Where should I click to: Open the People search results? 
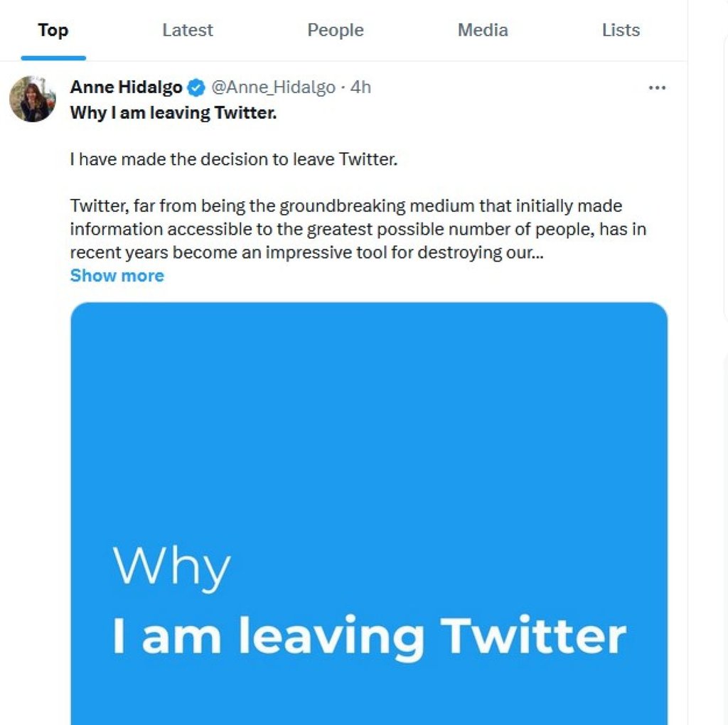pos(335,30)
